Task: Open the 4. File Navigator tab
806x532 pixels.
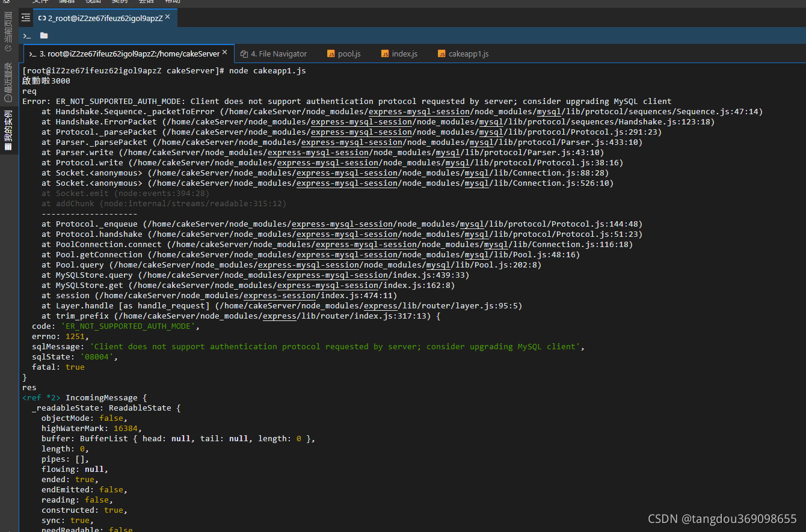Action: [x=274, y=54]
